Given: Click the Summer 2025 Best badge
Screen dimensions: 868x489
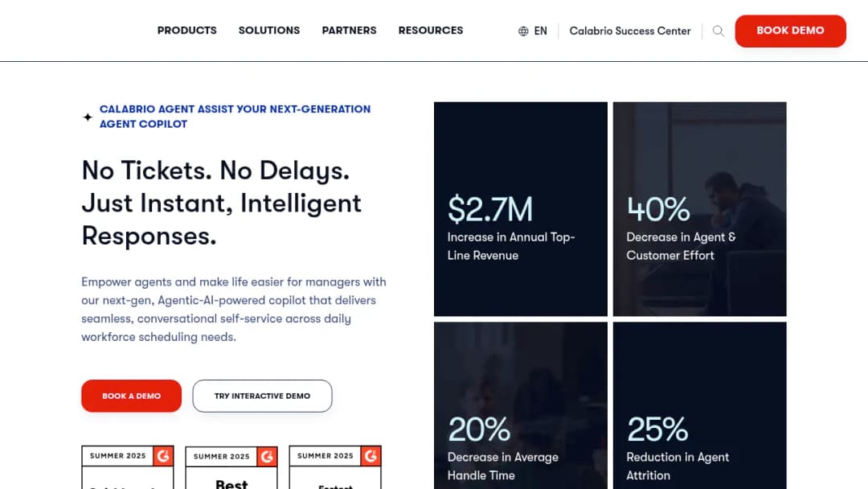Looking at the screenshot, I should [x=231, y=468].
